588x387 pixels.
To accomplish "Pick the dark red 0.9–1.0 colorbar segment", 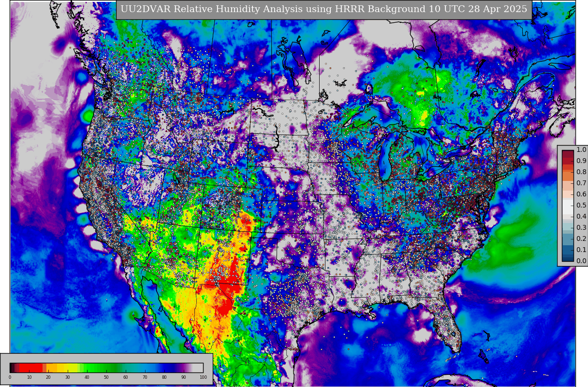I will tap(568, 155).
